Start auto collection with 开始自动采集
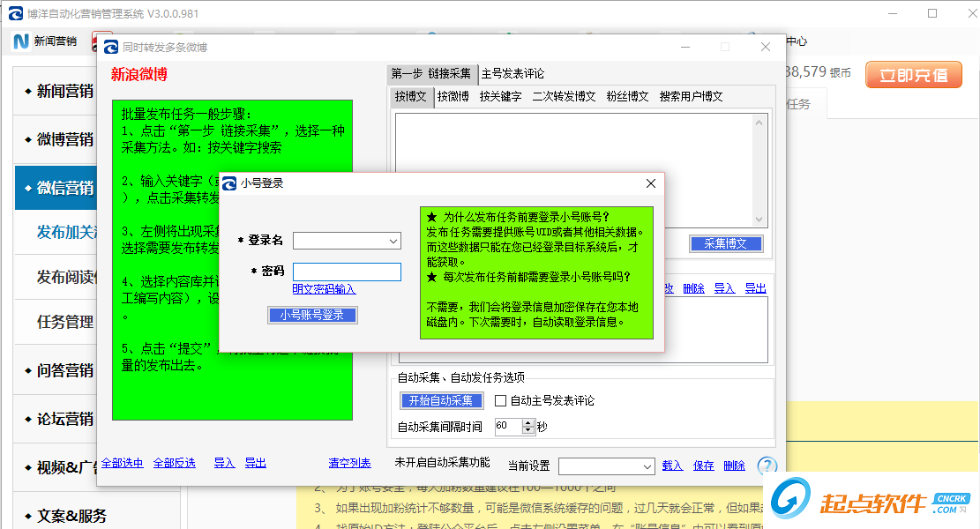The width and height of the screenshot is (980, 529). 441,400
